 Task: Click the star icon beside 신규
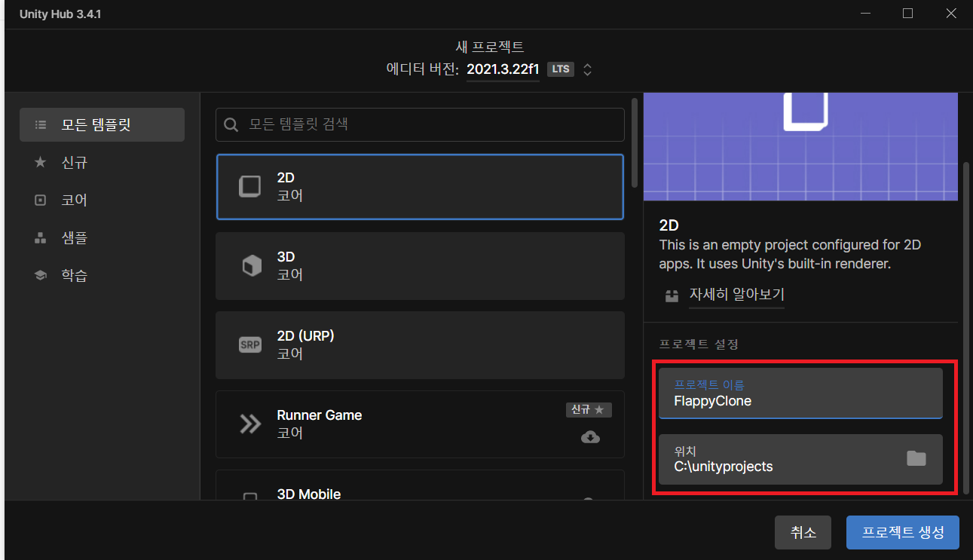41,162
